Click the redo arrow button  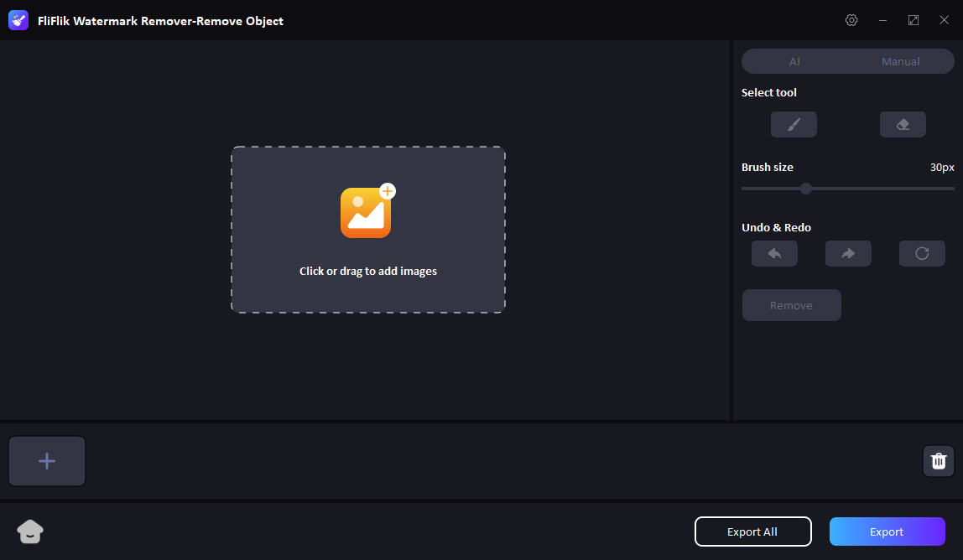848,254
